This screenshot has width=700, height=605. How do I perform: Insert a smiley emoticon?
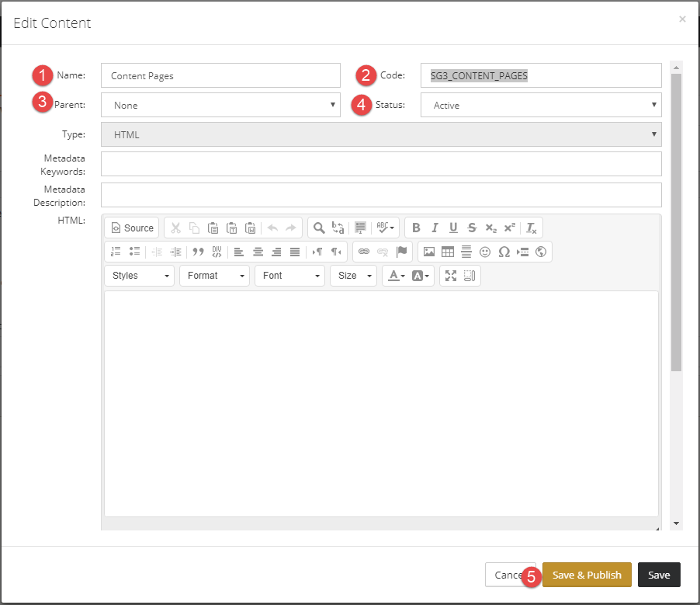485,252
